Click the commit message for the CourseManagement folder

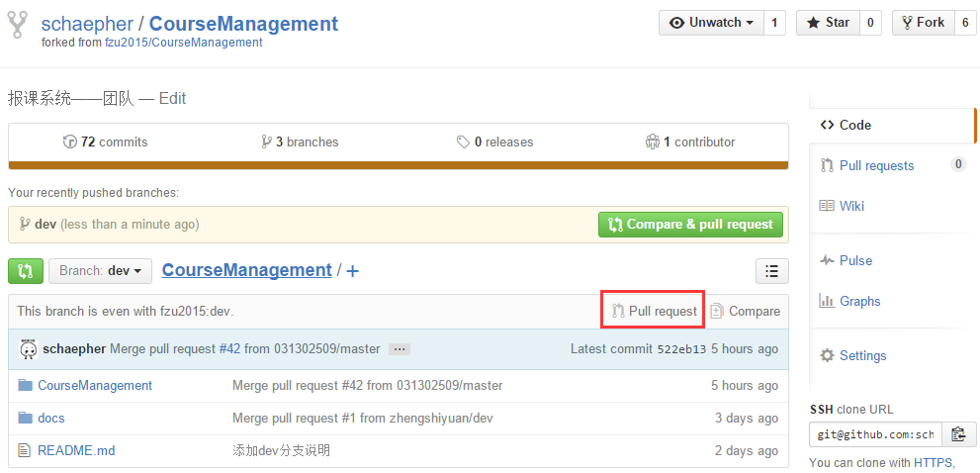368,385
